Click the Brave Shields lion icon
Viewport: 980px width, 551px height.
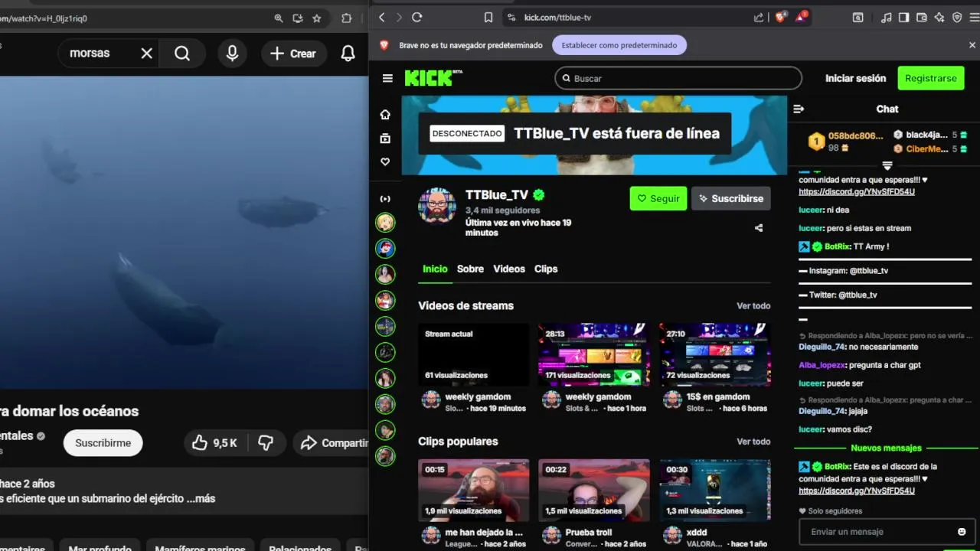(780, 17)
